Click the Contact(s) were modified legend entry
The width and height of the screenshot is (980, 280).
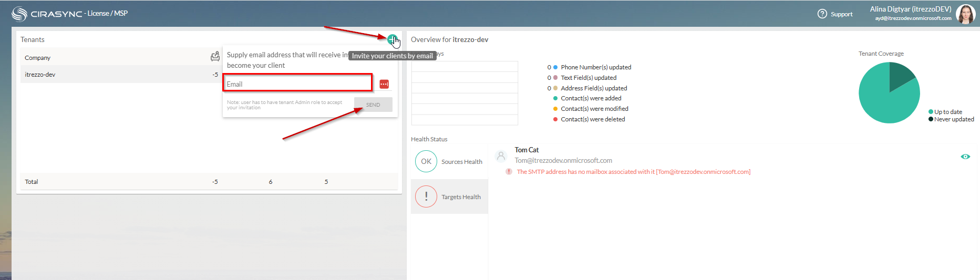click(591, 109)
